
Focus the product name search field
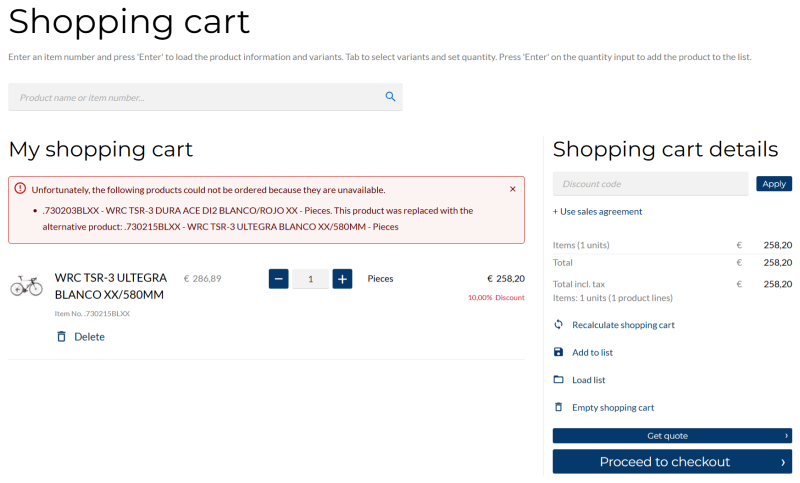(x=195, y=97)
